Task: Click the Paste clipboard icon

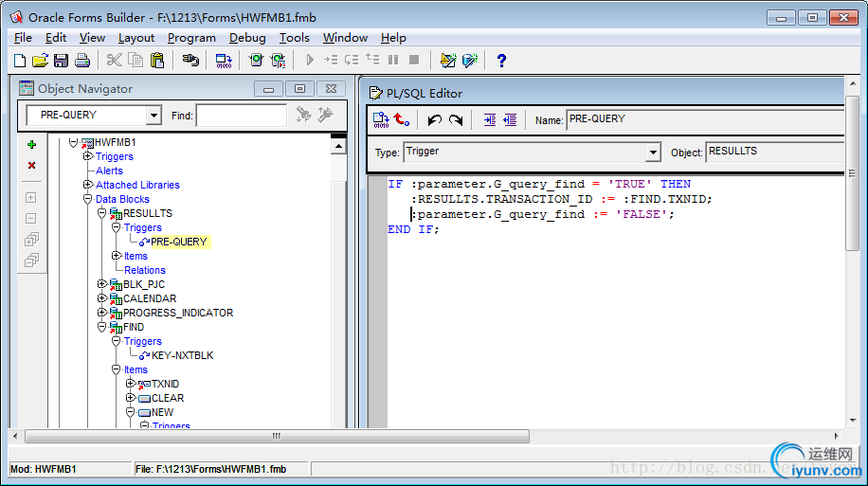Action: coord(157,60)
